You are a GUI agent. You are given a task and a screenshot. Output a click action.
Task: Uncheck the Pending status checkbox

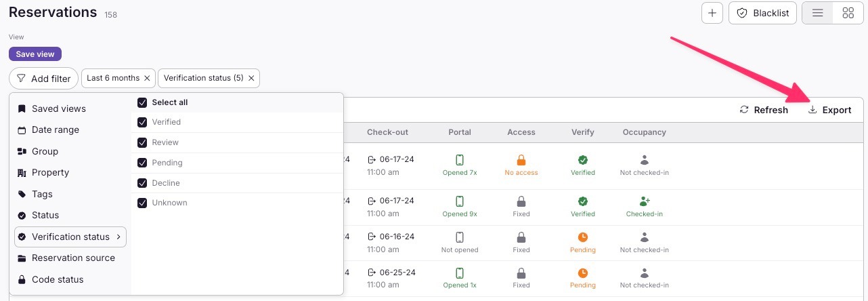[x=142, y=163]
